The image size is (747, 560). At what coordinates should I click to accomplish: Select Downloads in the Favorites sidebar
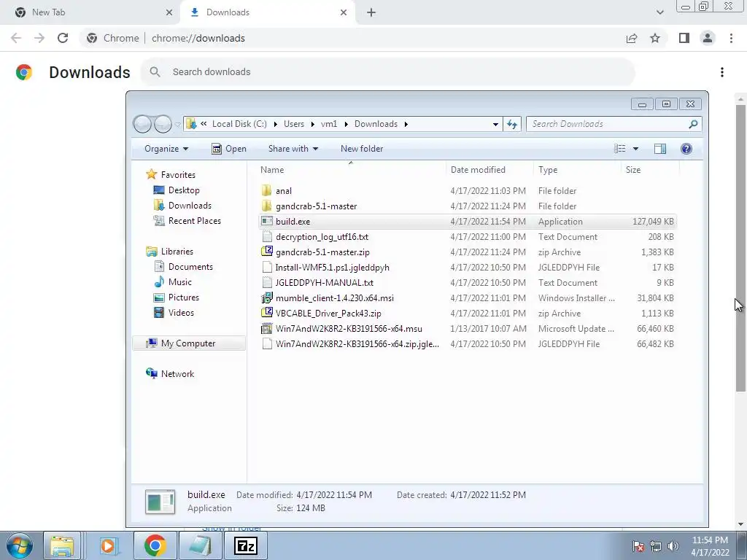pyautogui.click(x=182, y=205)
